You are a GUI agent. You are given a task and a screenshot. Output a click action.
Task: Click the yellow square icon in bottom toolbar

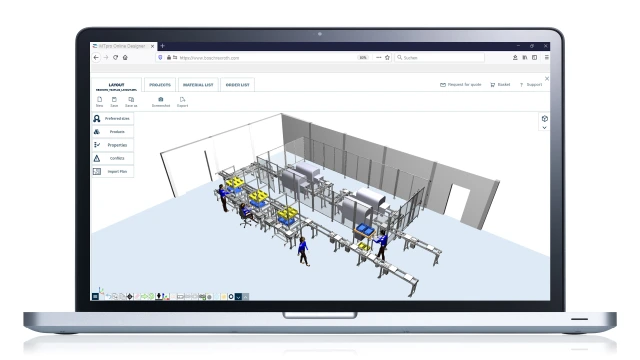[224, 297]
